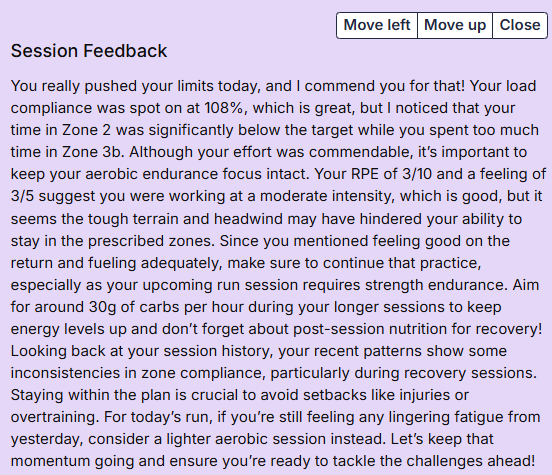Select the Session Feedback heading

click(x=89, y=51)
